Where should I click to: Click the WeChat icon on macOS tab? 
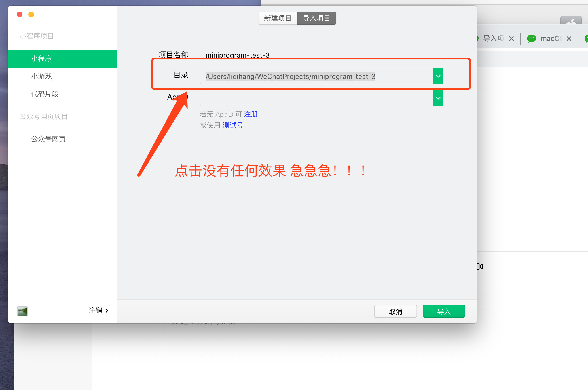pyautogui.click(x=531, y=39)
